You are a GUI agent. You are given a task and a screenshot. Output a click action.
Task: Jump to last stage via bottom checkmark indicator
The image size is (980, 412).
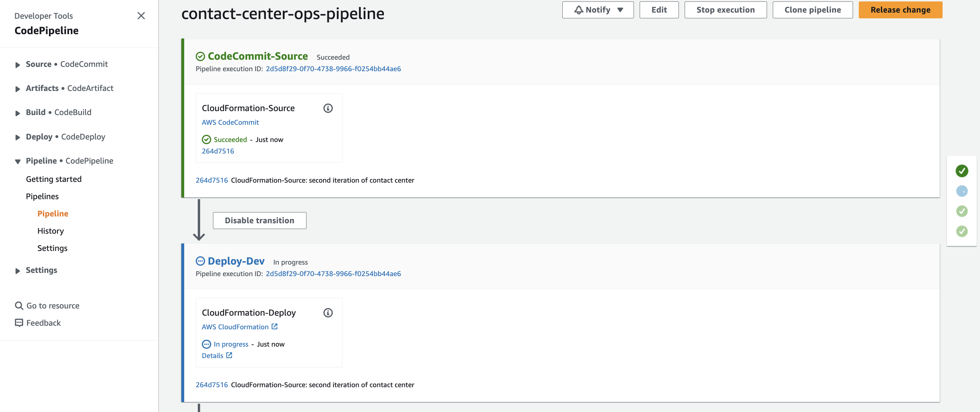pyautogui.click(x=962, y=231)
